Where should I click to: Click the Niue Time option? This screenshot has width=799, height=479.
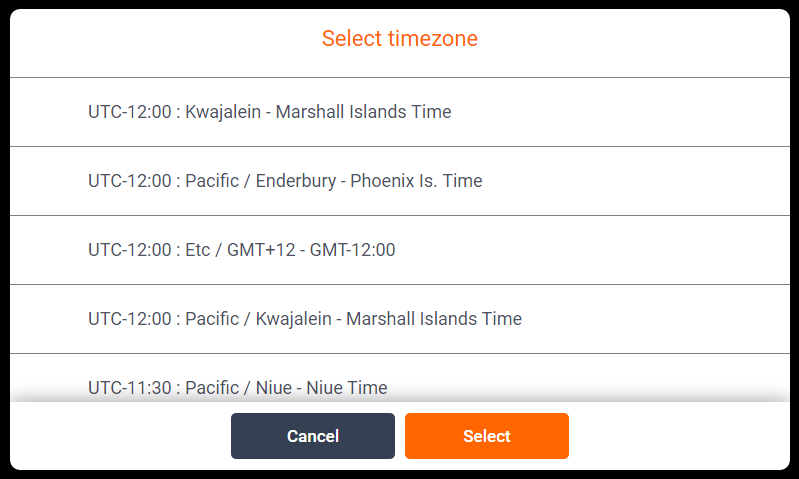click(x=238, y=387)
